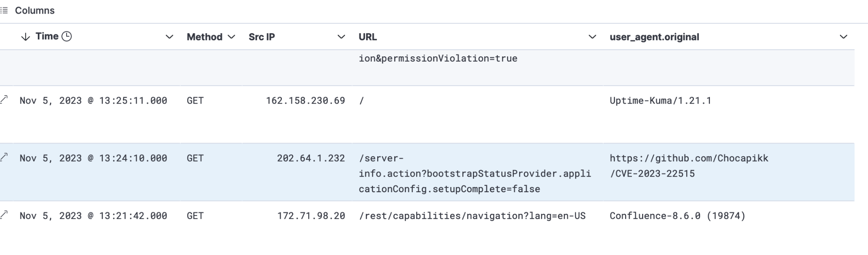Select the Uptime-Kuma/1.21.1 user agent cell
Screen dimensions: 868x255
tap(660, 101)
